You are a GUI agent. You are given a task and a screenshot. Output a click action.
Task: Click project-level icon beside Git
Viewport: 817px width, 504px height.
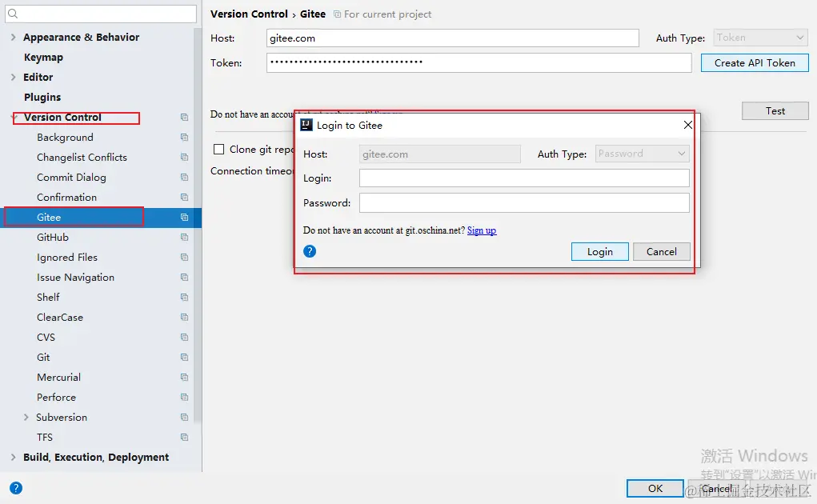pyautogui.click(x=184, y=357)
